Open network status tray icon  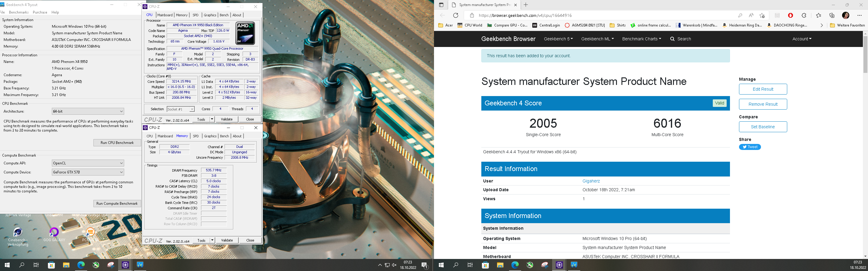(387, 265)
